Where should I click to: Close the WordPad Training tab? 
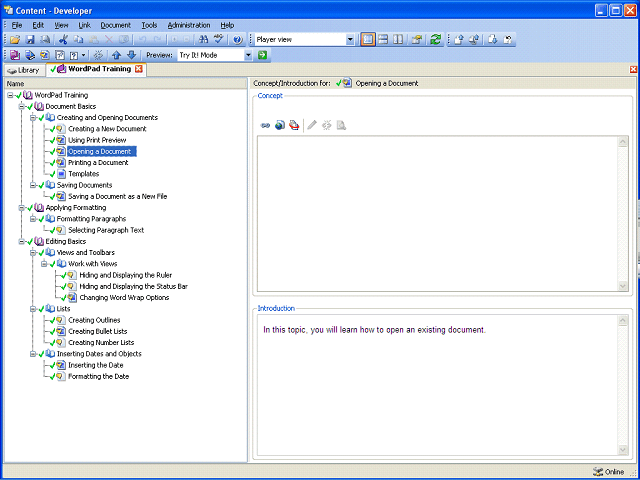pyautogui.click(x=139, y=69)
